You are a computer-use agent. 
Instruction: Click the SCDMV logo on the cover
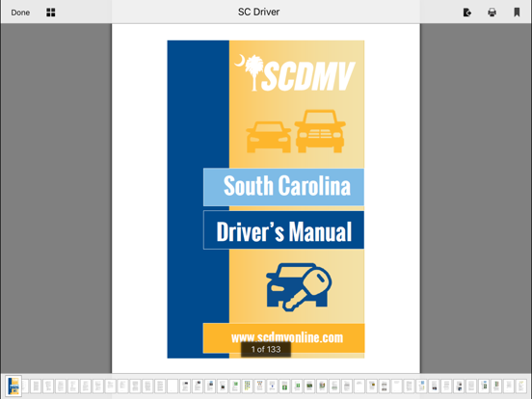pos(295,73)
